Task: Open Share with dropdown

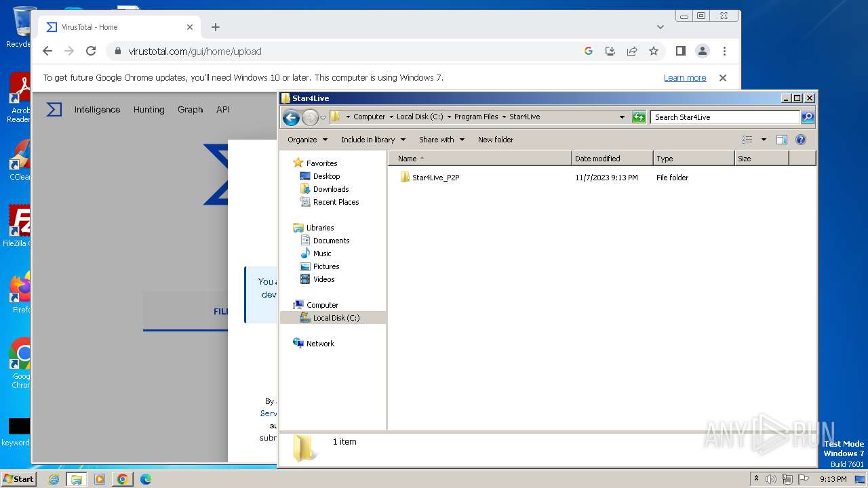Action: 441,140
